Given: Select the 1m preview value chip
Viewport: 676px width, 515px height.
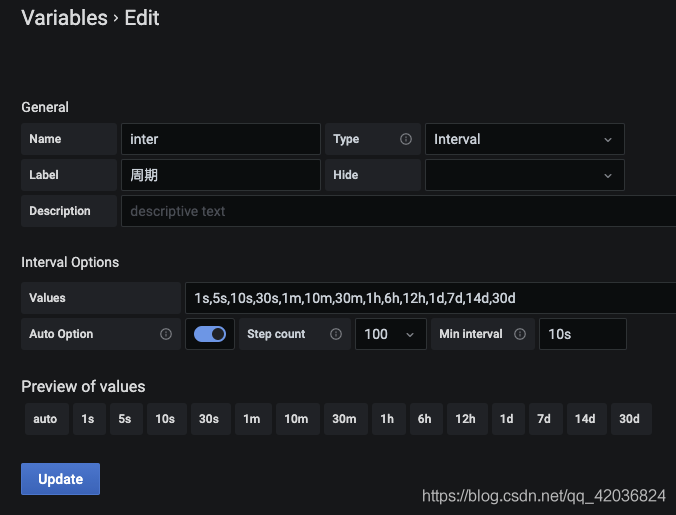Looking at the screenshot, I should click(x=253, y=419).
